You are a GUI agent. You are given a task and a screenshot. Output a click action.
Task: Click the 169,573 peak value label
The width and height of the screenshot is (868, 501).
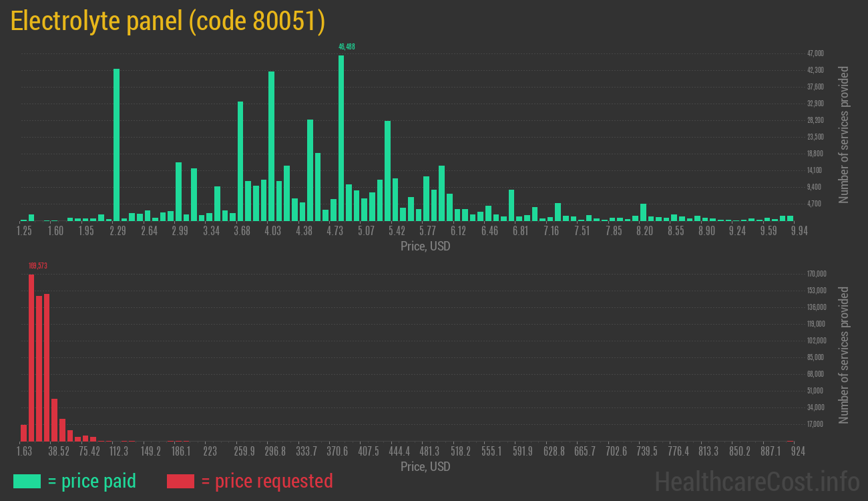click(x=37, y=266)
